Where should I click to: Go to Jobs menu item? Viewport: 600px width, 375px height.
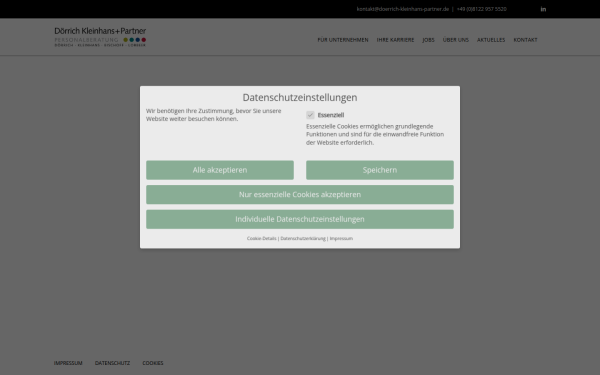(x=428, y=40)
